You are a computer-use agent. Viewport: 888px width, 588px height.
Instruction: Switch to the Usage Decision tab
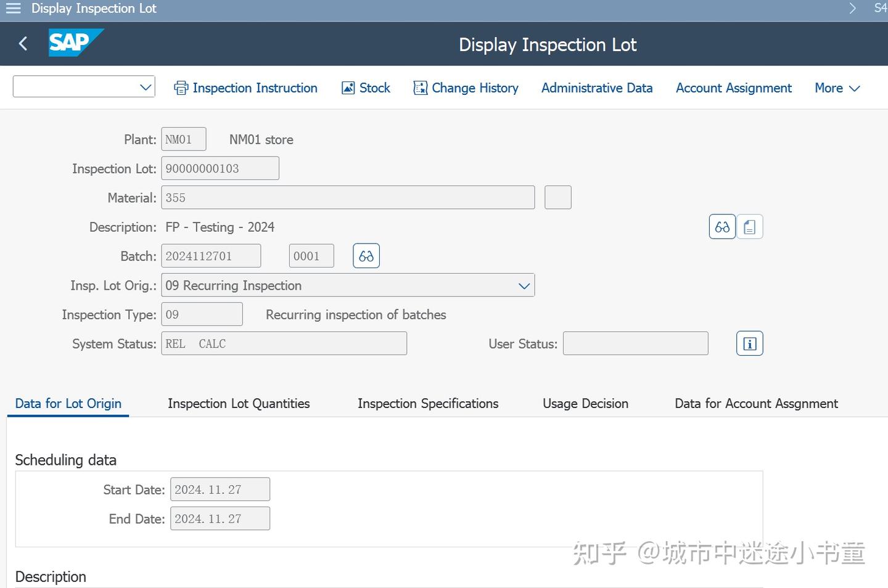[585, 403]
